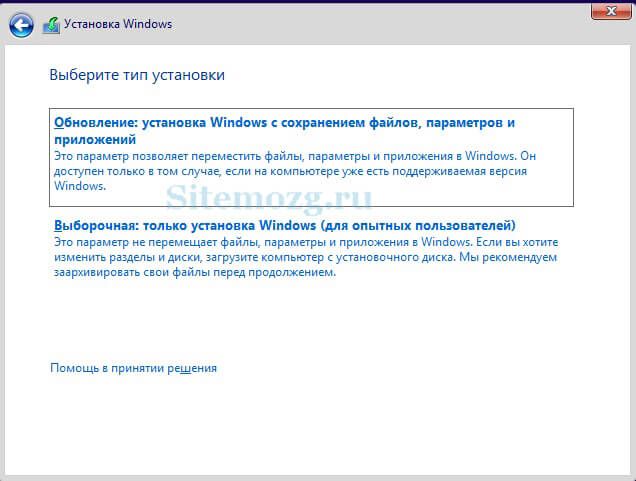Go back using the blue arrow button
This screenshot has width=636, height=481.
(21, 26)
